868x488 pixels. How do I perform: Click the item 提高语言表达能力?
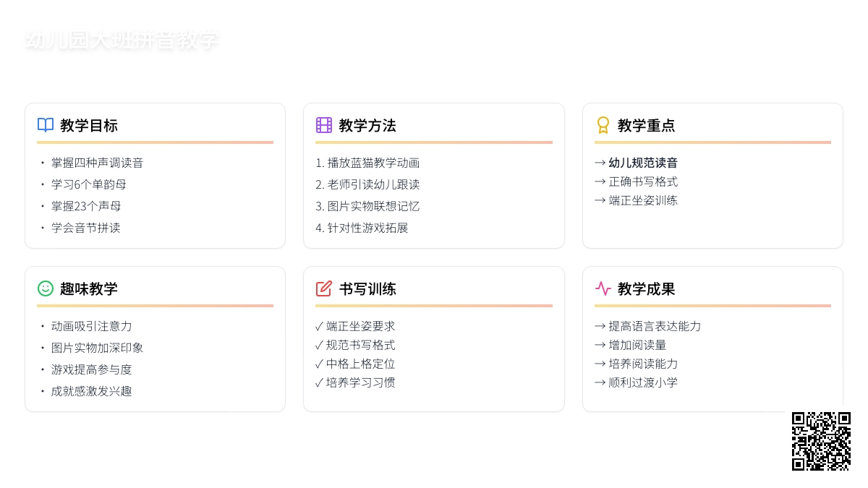(x=655, y=326)
